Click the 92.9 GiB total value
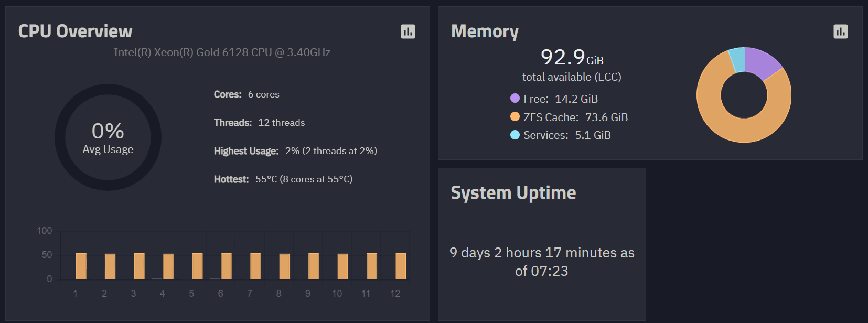Viewport: 868px width, 323px height. coord(572,57)
